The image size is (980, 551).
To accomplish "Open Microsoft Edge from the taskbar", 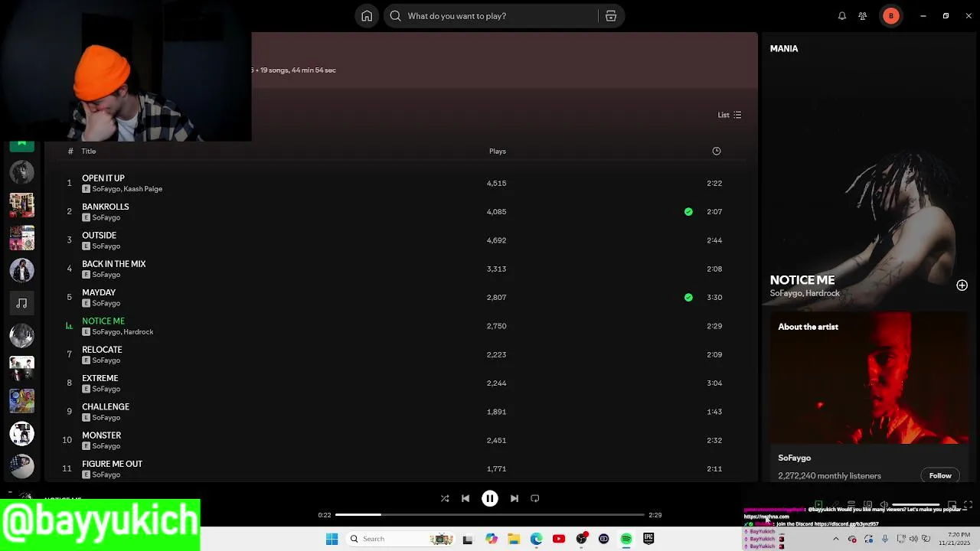I will (x=536, y=539).
